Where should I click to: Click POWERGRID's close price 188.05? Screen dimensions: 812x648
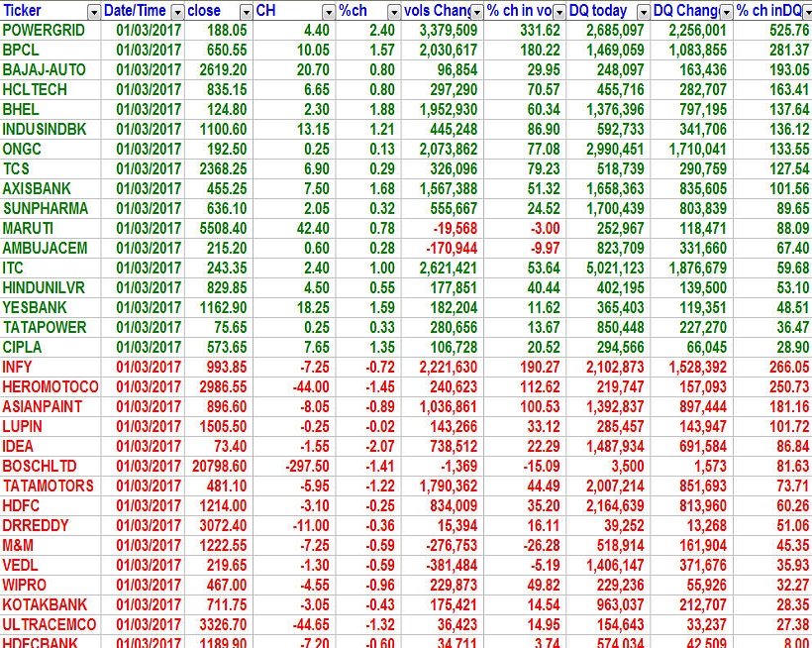tap(227, 31)
